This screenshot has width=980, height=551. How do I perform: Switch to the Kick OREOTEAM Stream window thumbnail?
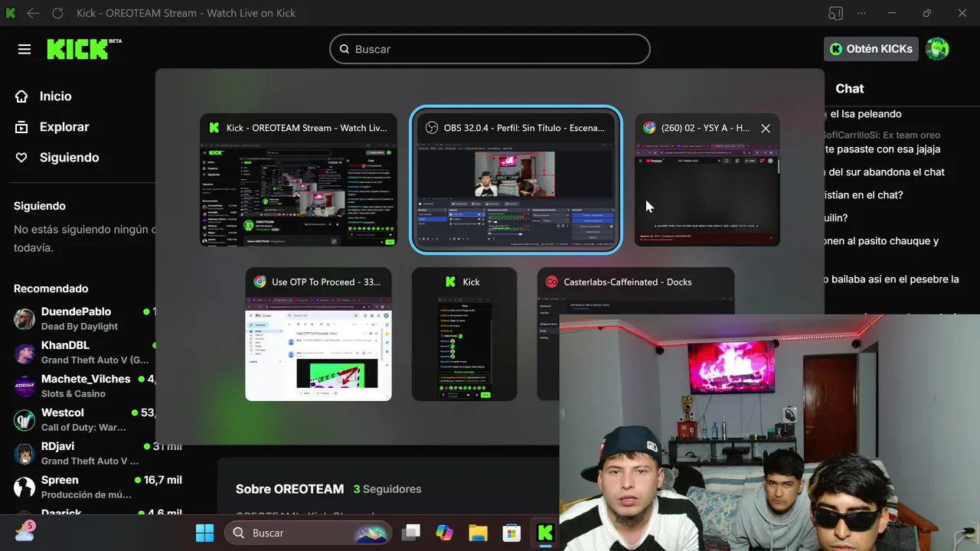299,180
